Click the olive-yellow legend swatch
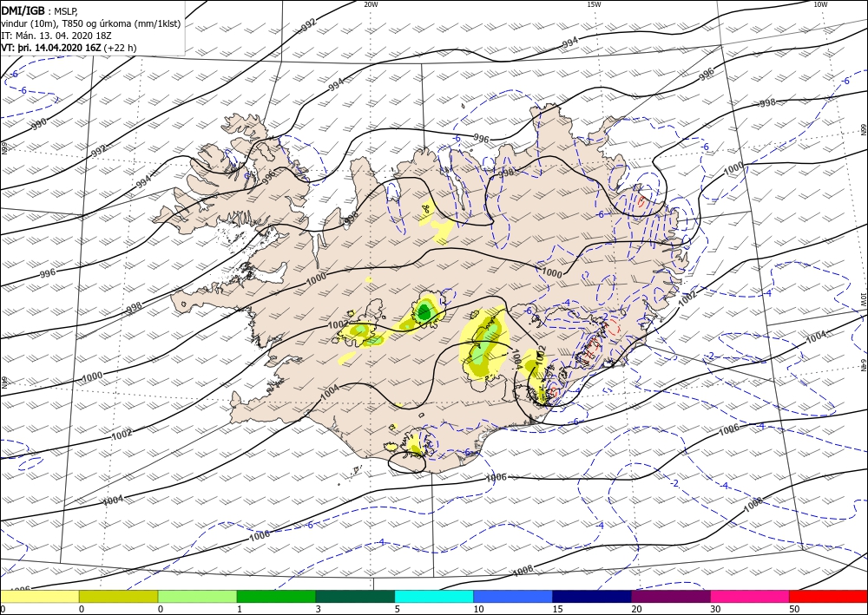 (x=118, y=596)
